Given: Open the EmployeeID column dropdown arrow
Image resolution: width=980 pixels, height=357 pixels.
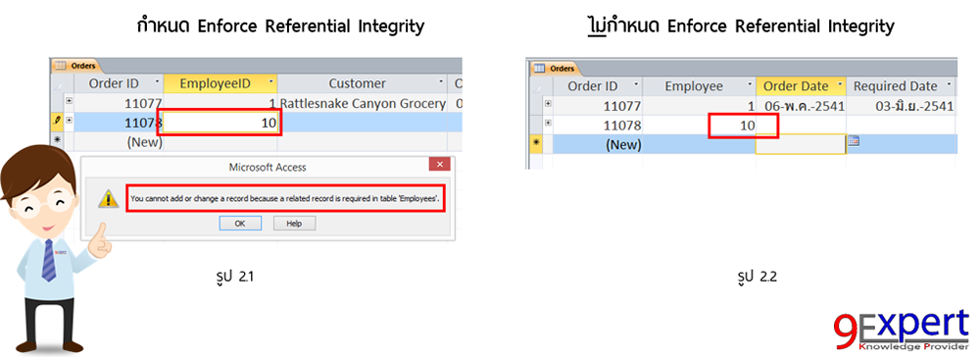Looking at the screenshot, I should click(x=271, y=82).
